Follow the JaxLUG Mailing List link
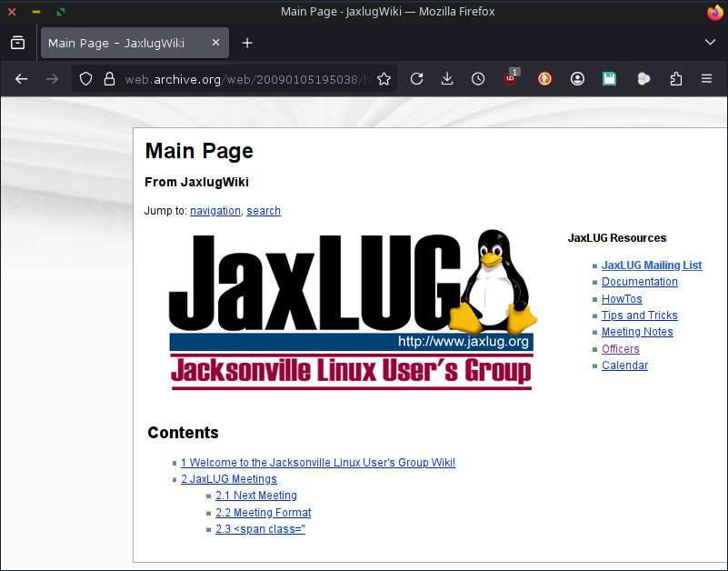 pos(652,265)
